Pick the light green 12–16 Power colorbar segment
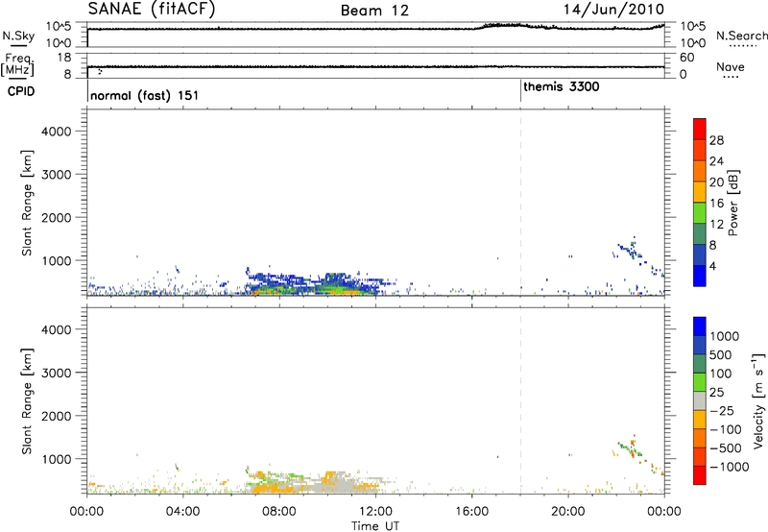 700,213
